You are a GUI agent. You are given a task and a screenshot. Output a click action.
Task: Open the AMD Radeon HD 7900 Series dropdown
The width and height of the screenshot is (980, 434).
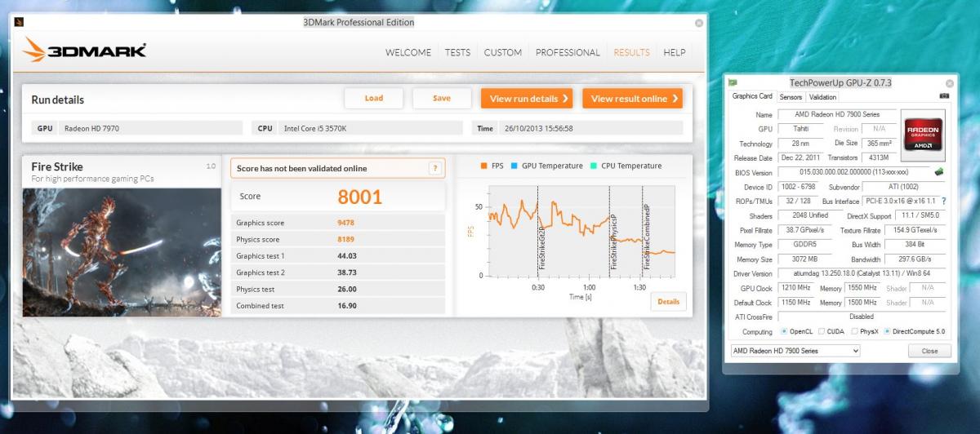(795, 351)
